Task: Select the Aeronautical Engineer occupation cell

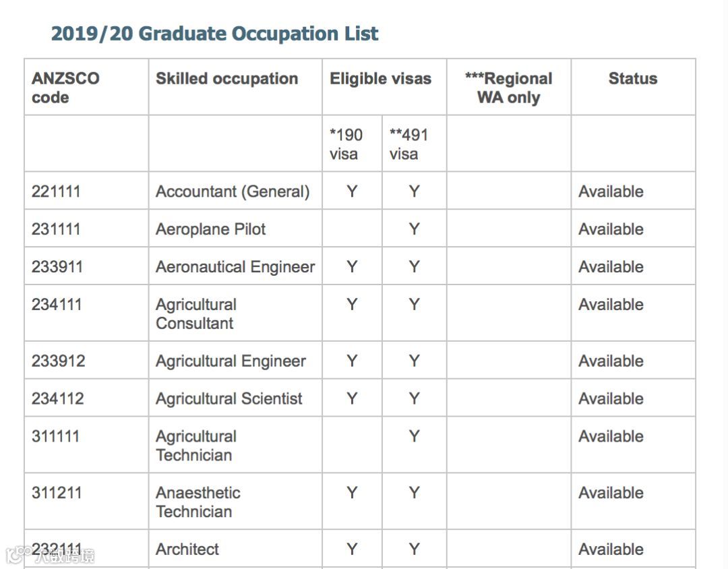Action: click(235, 267)
